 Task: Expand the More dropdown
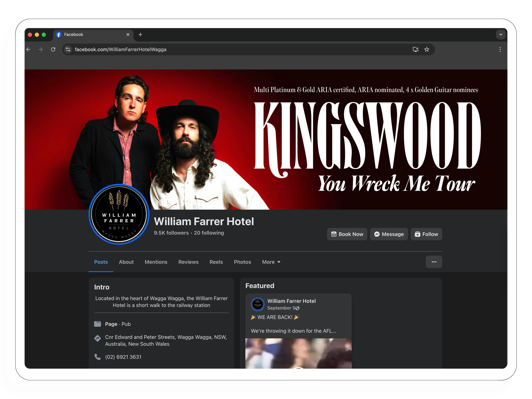coord(271,262)
